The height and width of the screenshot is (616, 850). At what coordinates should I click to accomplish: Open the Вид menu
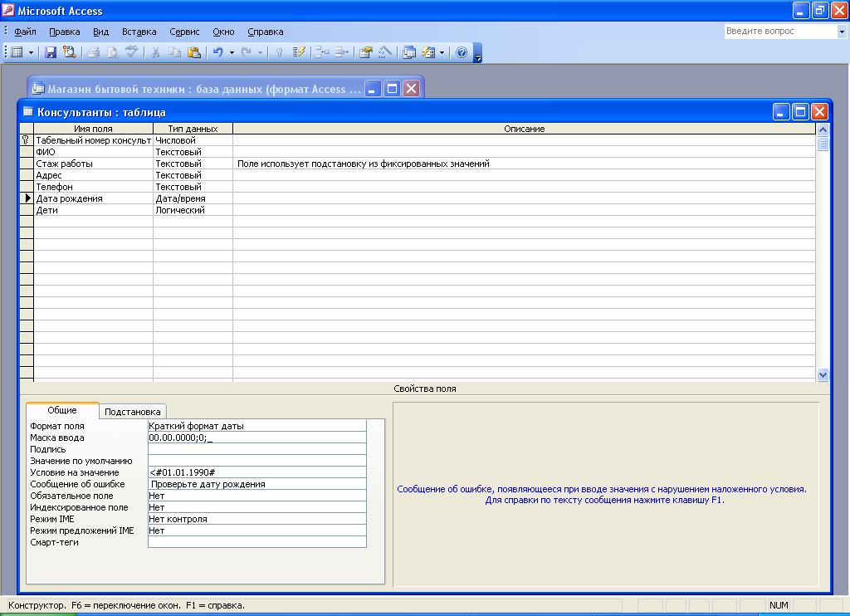click(x=100, y=32)
